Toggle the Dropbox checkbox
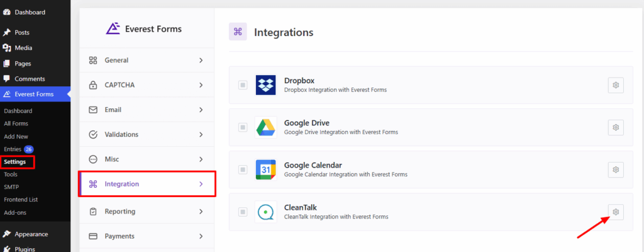 (x=243, y=85)
